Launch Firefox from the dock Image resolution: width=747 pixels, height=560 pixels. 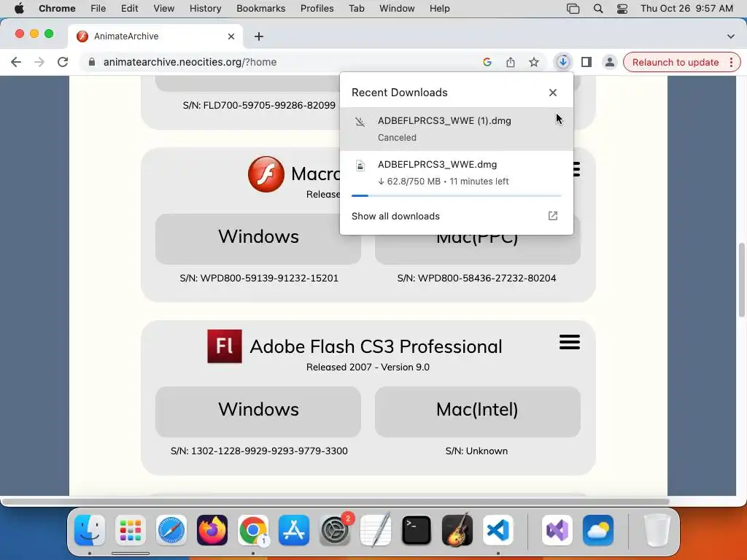coord(212,530)
